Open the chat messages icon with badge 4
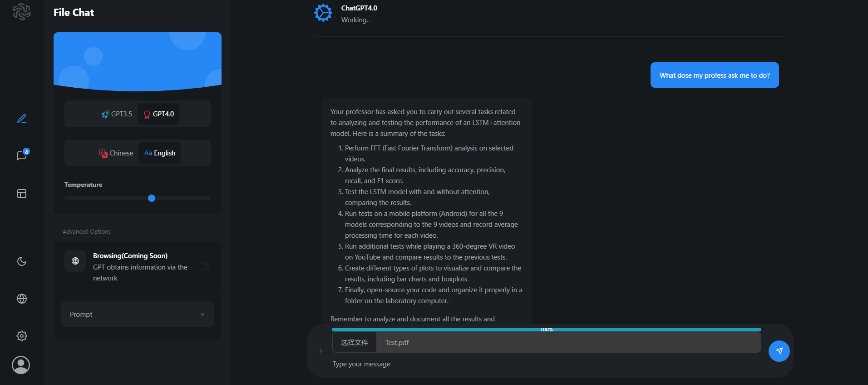This screenshot has width=868, height=385. (22, 155)
